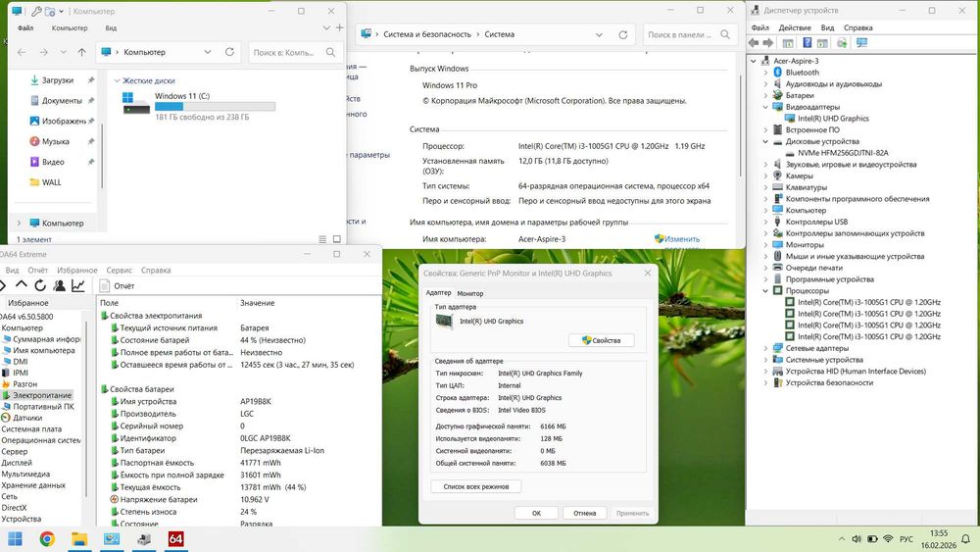Switch to Монитор tab in properties dialog

tap(470, 293)
